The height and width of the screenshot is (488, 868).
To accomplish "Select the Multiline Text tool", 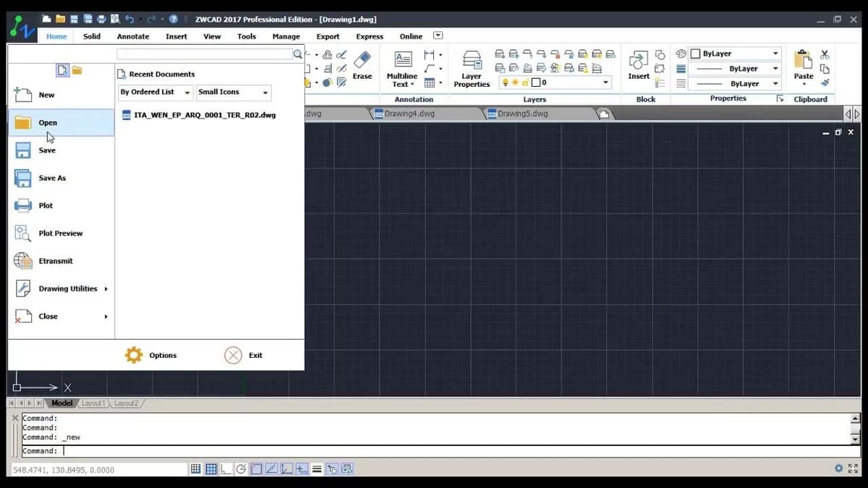I will 402,69.
